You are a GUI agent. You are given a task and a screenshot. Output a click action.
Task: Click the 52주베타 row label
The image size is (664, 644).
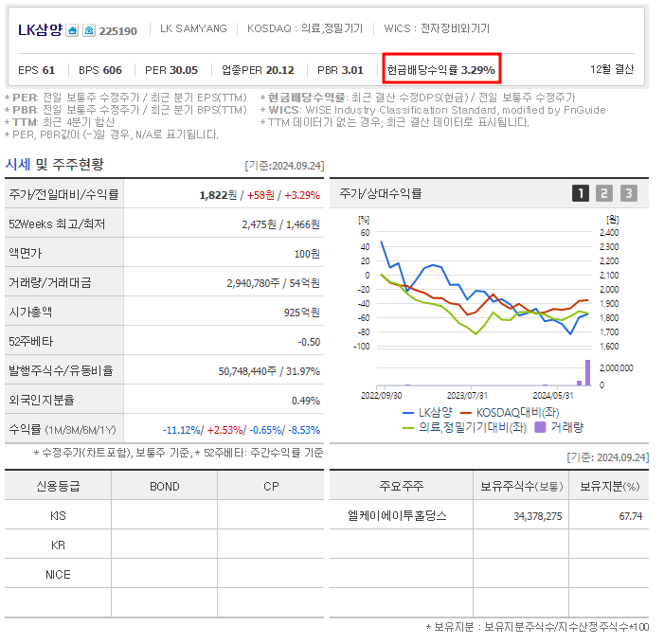tap(31, 342)
